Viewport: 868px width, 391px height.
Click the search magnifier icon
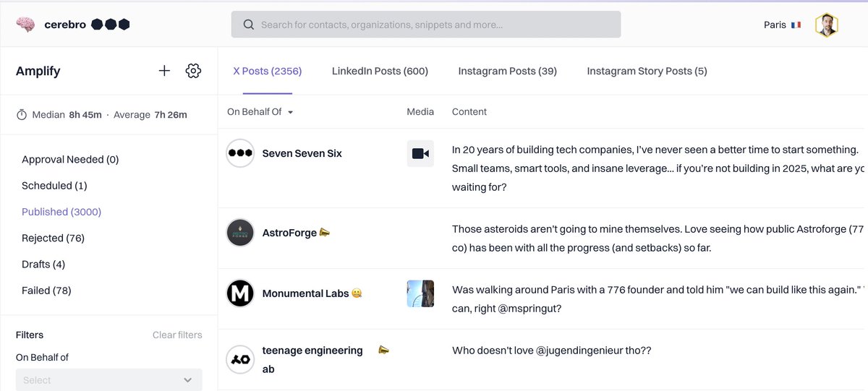(x=249, y=25)
